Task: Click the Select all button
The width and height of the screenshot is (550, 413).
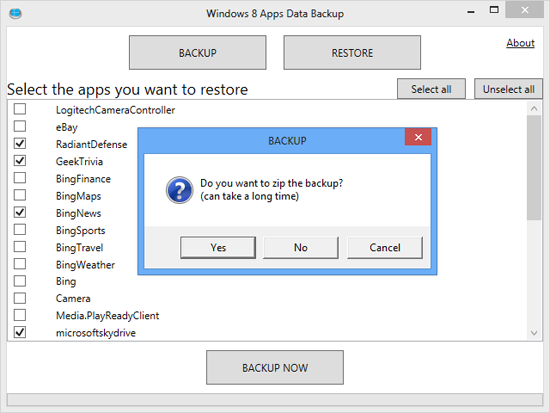Action: point(431,89)
